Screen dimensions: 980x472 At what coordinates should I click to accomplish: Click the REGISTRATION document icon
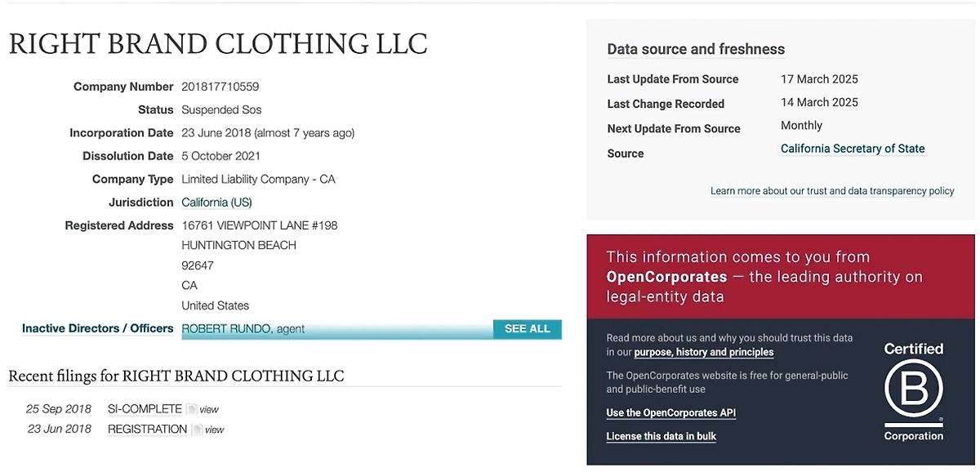[x=196, y=430]
